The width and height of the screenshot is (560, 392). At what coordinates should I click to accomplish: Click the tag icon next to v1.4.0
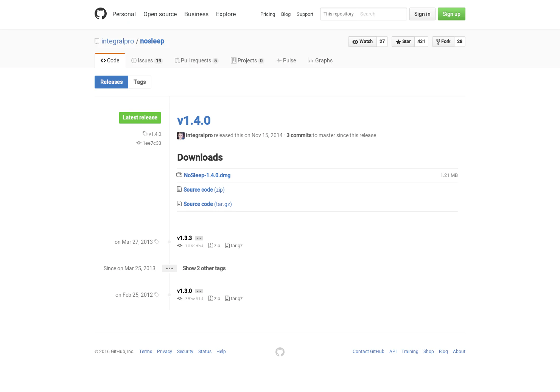coord(145,134)
